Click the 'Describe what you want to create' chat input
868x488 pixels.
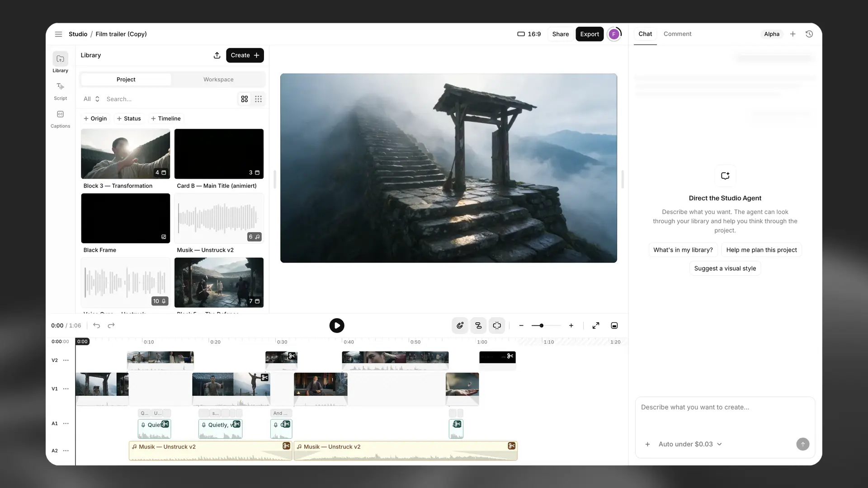(x=725, y=415)
